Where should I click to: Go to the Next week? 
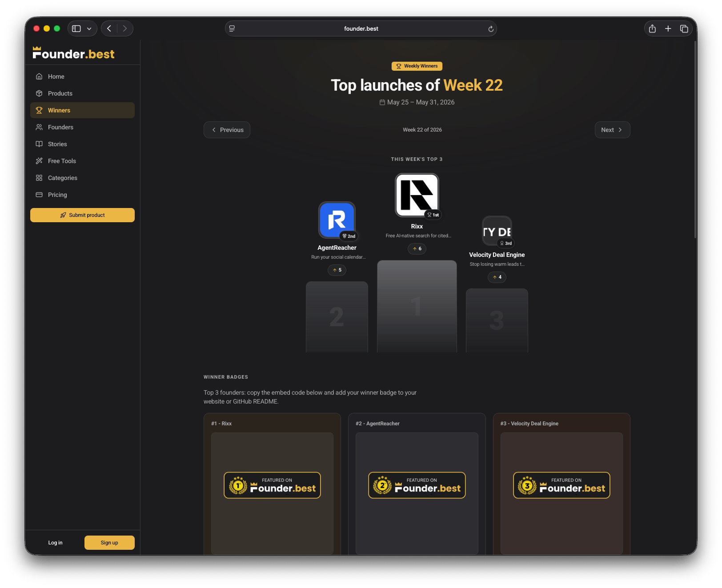(612, 130)
